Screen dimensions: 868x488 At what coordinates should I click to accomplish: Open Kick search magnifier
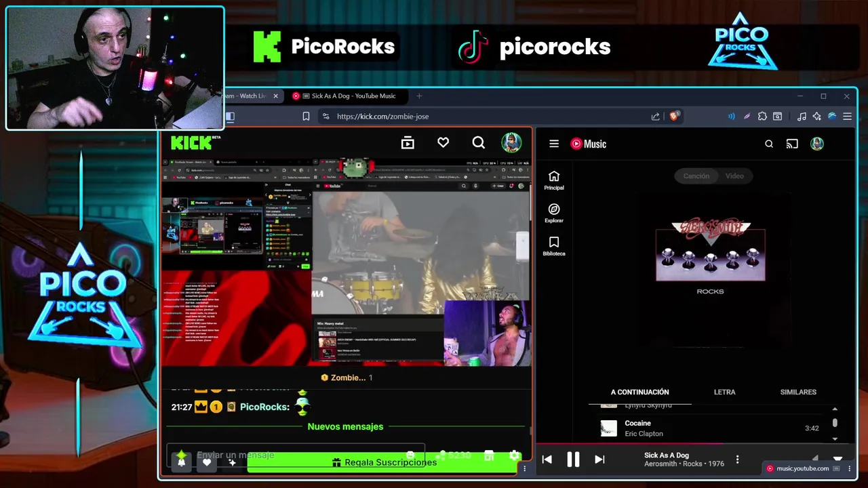pyautogui.click(x=479, y=142)
